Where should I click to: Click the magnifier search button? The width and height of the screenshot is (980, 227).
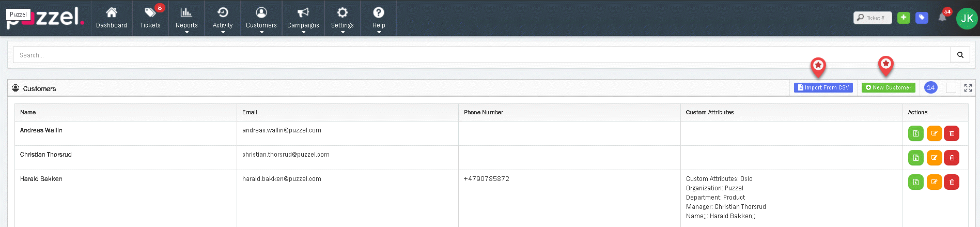[x=960, y=55]
